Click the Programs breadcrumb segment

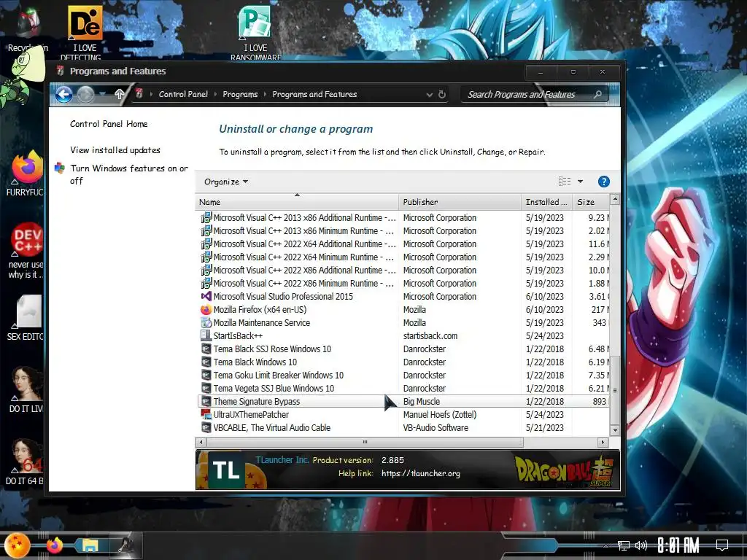[x=240, y=94]
